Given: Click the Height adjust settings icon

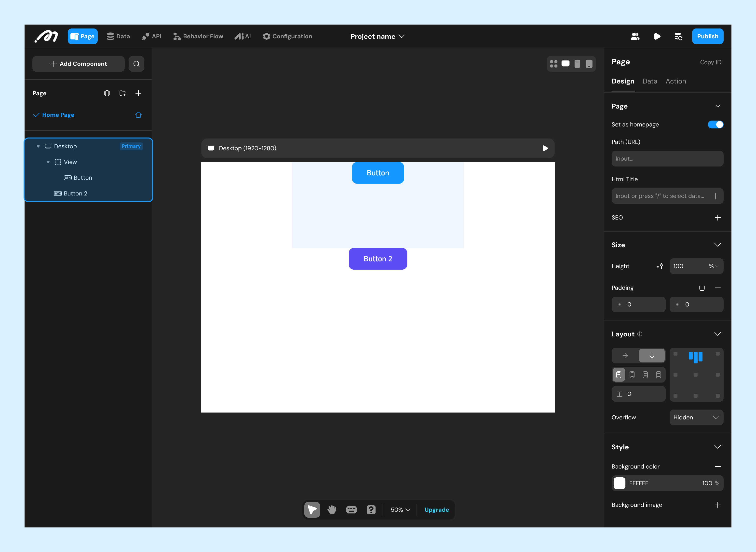Looking at the screenshot, I should (x=660, y=266).
